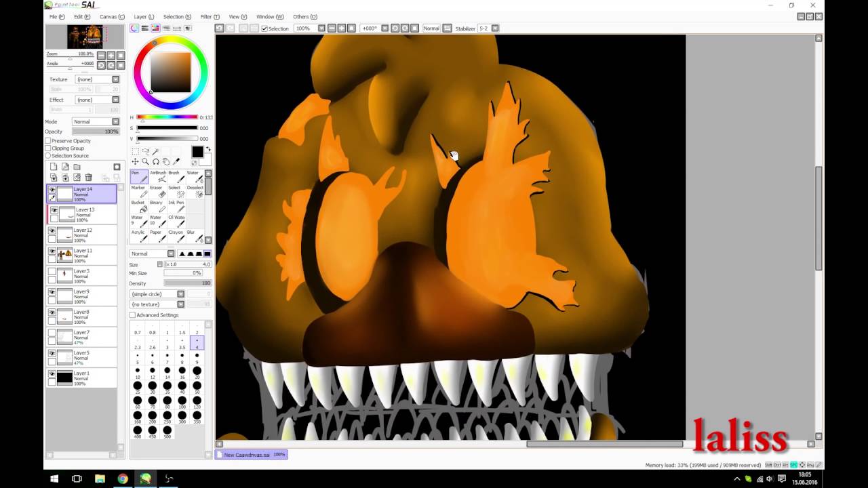Choose the magic wand tool
This screenshot has width=868, height=488.
tap(155, 152)
